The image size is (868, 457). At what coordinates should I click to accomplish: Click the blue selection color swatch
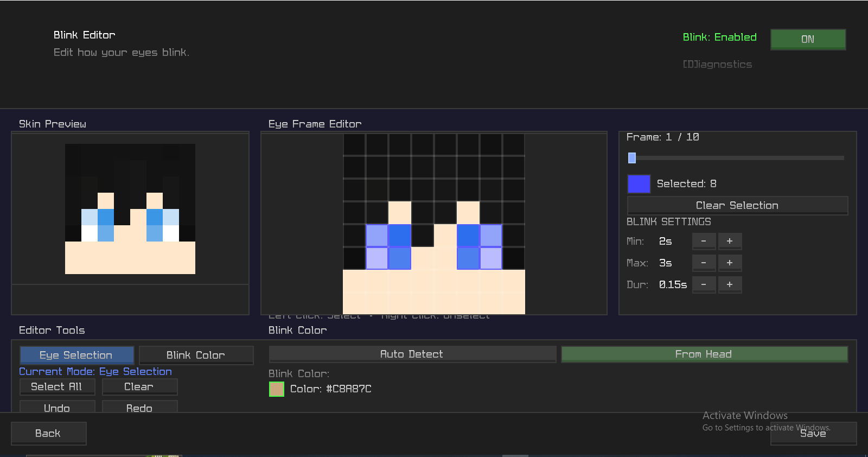click(639, 184)
